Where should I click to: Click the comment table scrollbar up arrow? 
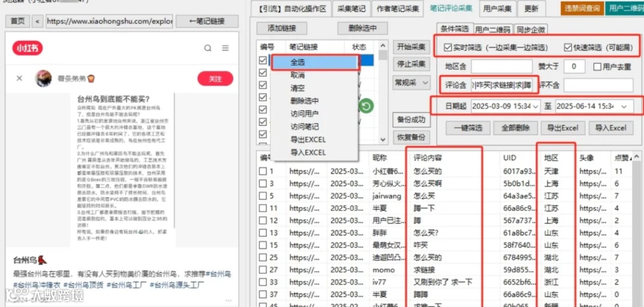click(637, 156)
